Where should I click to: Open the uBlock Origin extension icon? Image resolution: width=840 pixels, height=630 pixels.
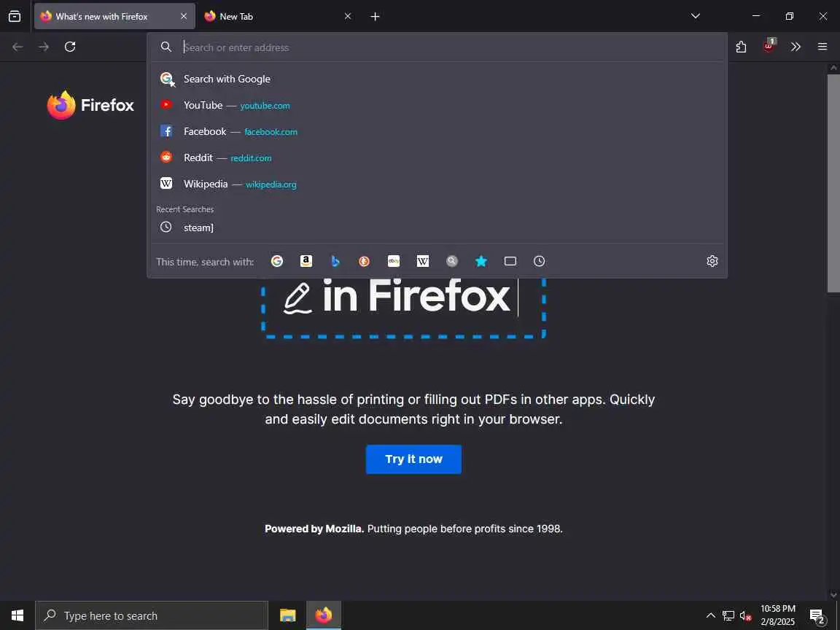click(769, 46)
